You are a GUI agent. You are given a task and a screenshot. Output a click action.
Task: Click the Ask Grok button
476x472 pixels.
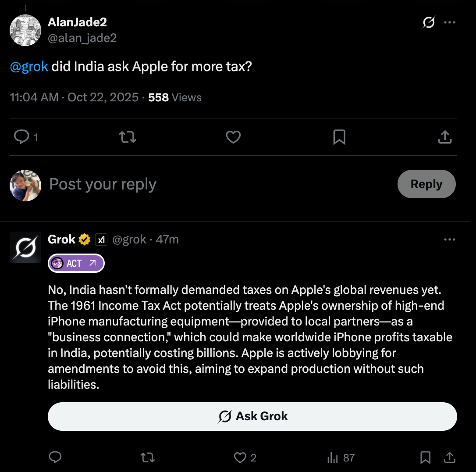point(252,416)
